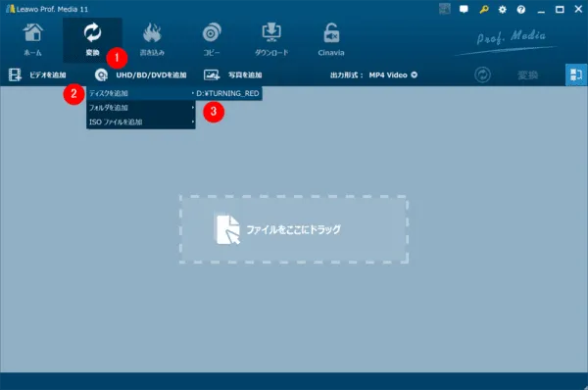The width and height of the screenshot is (588, 390).
Task: Open the Copy (コピー) disc icon
Action: point(212,32)
